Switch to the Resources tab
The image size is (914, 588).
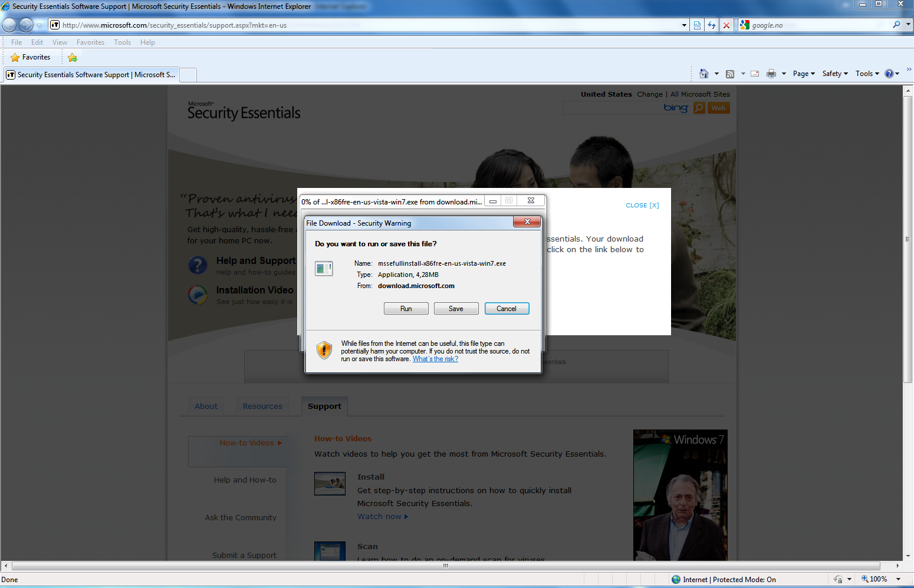(x=262, y=406)
